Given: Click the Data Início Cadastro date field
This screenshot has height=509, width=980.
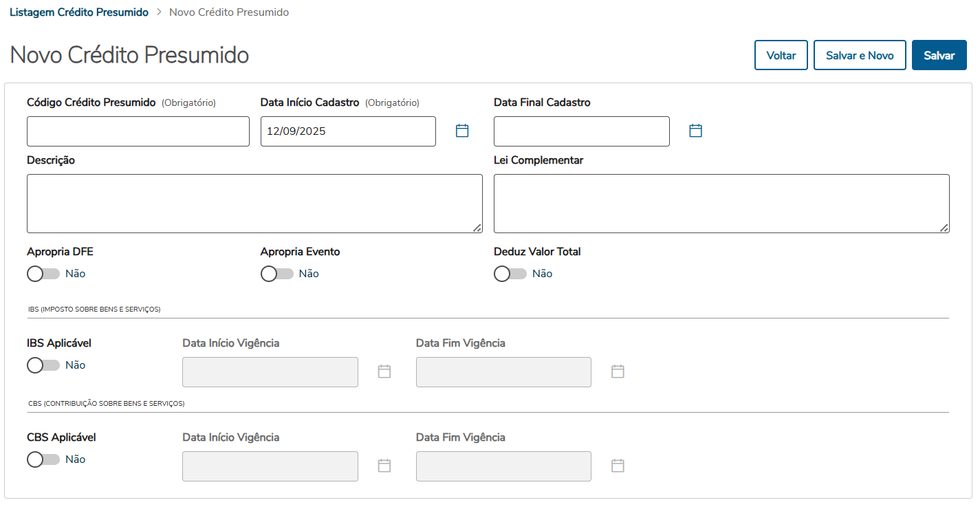Looking at the screenshot, I should tap(347, 131).
